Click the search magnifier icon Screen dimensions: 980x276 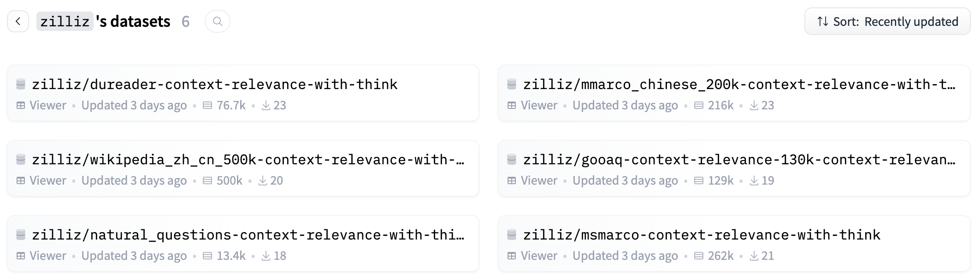pyautogui.click(x=218, y=21)
